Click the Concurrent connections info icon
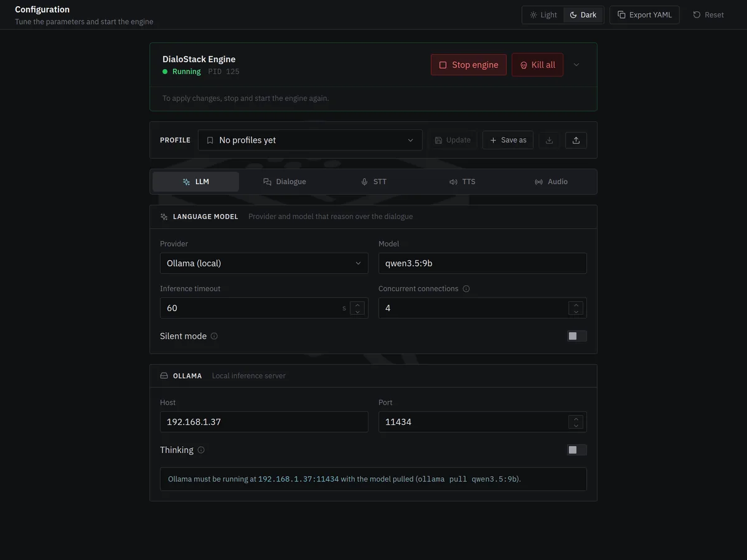The width and height of the screenshot is (747, 560). [466, 289]
